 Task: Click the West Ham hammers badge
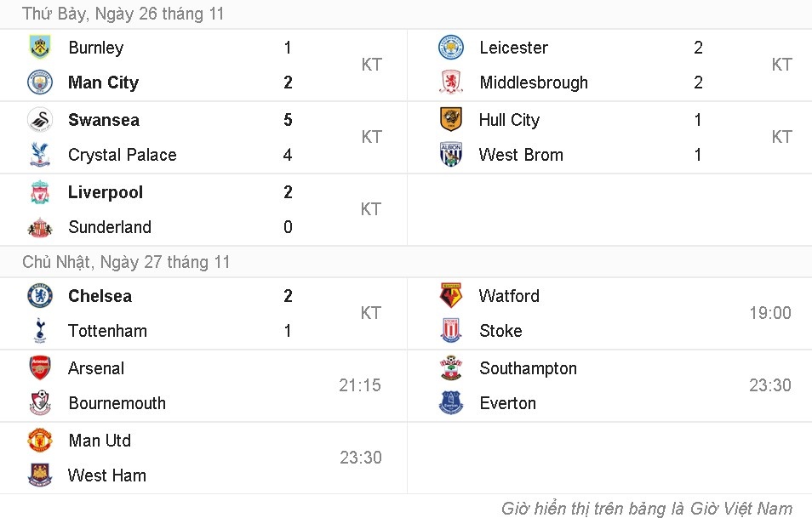click(39, 475)
